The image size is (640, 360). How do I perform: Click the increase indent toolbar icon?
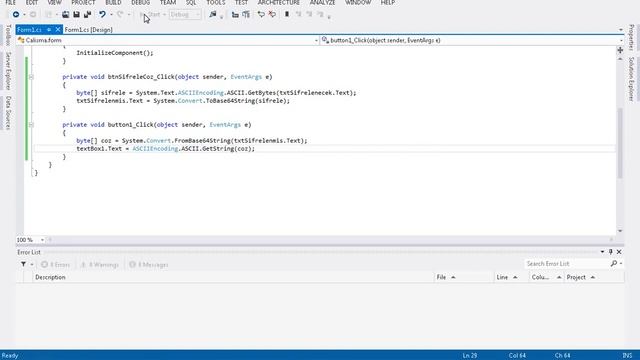click(x=246, y=15)
